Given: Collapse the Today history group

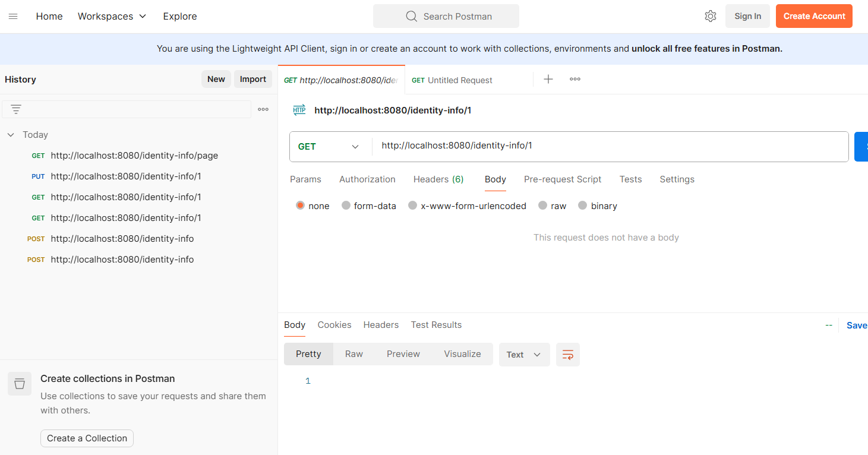Looking at the screenshot, I should point(11,135).
